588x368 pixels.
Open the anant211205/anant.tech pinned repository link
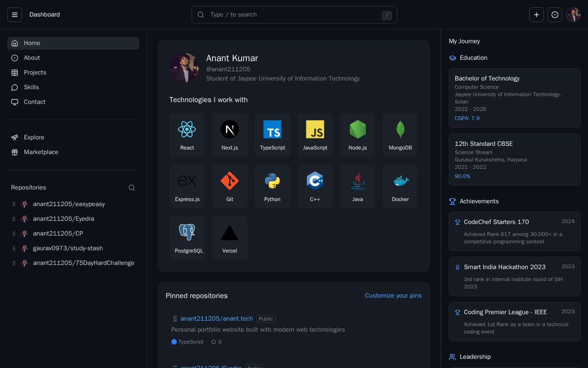click(217, 319)
